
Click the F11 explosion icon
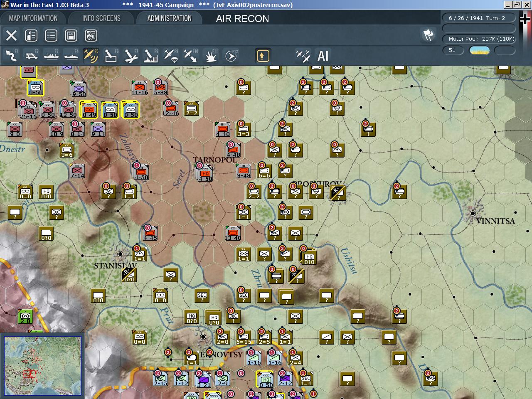coord(211,55)
